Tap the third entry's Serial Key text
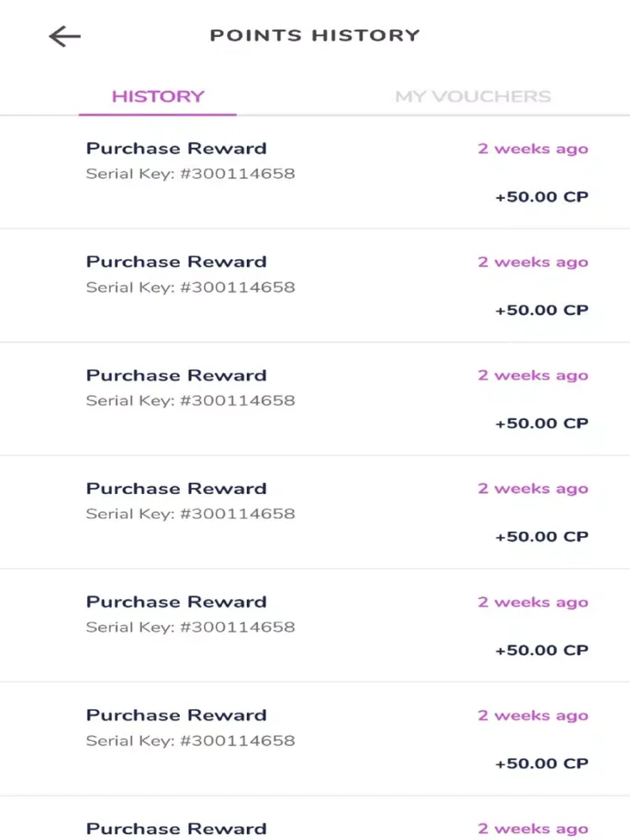 pos(190,401)
